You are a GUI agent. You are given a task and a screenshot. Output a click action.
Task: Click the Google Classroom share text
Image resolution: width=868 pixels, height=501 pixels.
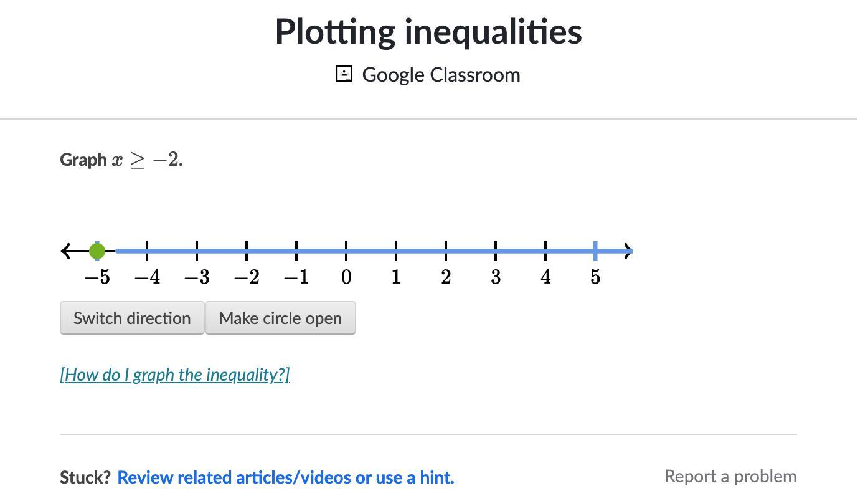click(441, 75)
